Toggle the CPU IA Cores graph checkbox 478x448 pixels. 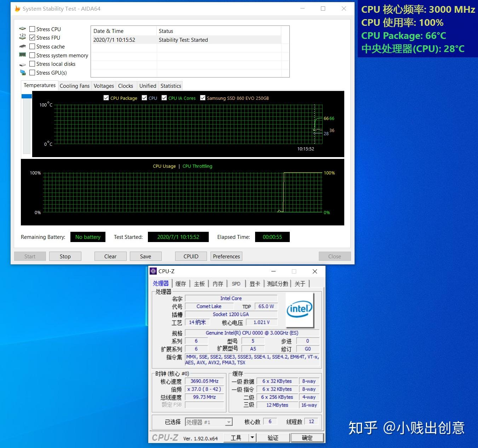coord(164,98)
